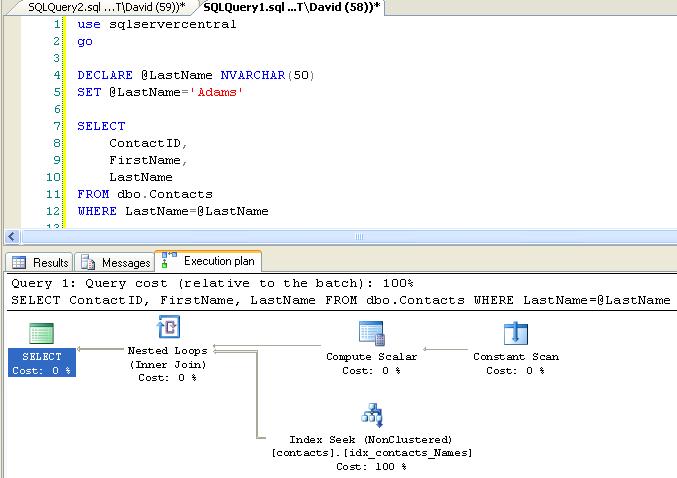Switch to SQLQuery2.sql editor tab

[x=107, y=7]
